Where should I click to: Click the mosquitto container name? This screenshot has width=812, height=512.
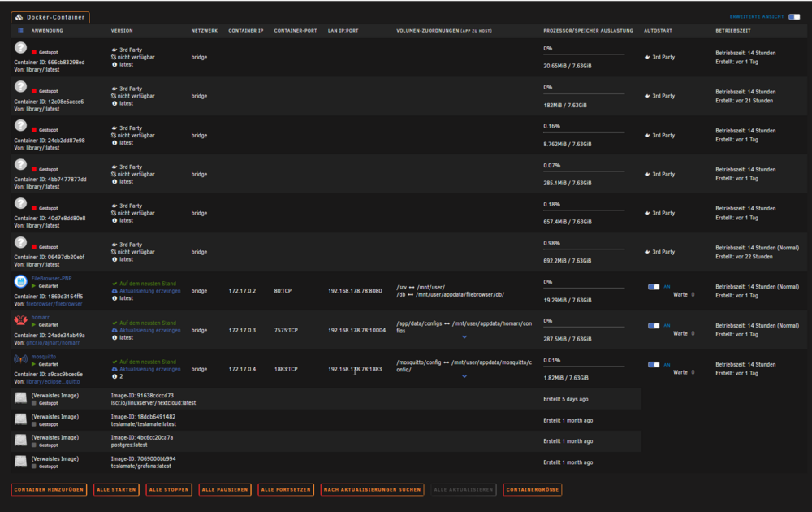click(44, 357)
